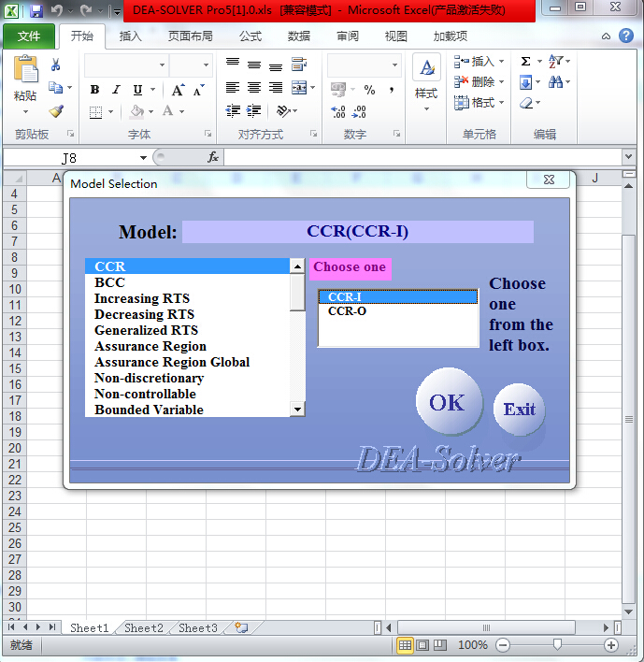Viewport: 644px width, 662px height.
Task: Switch to Data (数据) tab
Action: tap(299, 36)
